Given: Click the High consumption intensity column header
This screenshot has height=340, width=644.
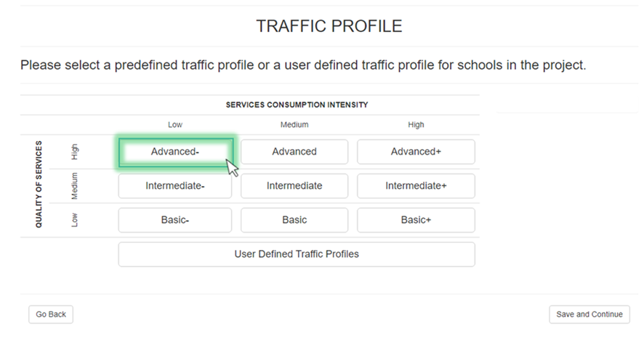Looking at the screenshot, I should (416, 125).
